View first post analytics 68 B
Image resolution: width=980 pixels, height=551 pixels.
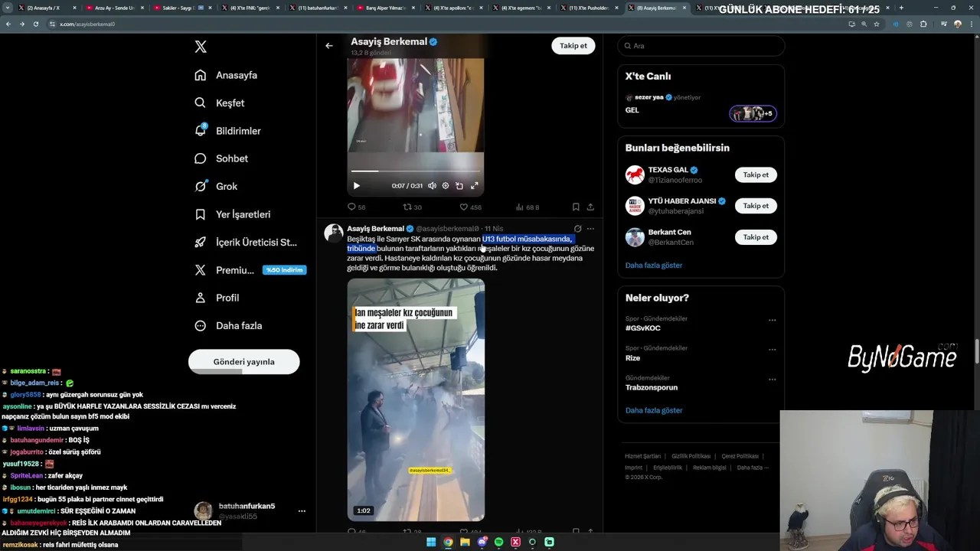[x=528, y=207]
